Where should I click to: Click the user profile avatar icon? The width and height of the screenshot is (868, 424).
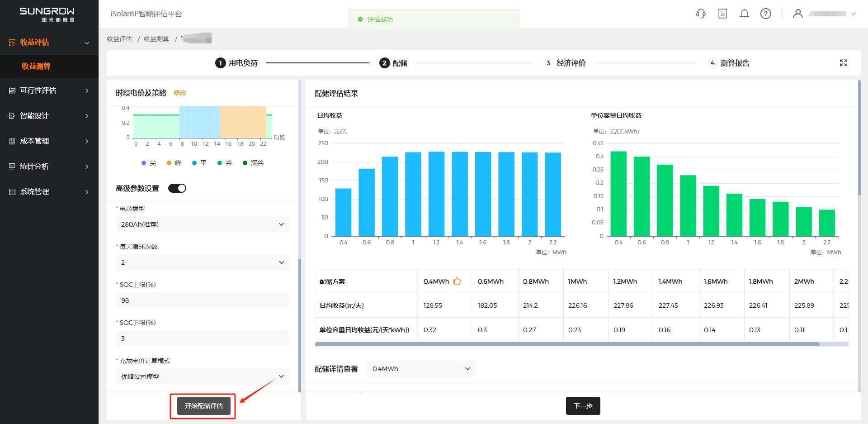798,14
